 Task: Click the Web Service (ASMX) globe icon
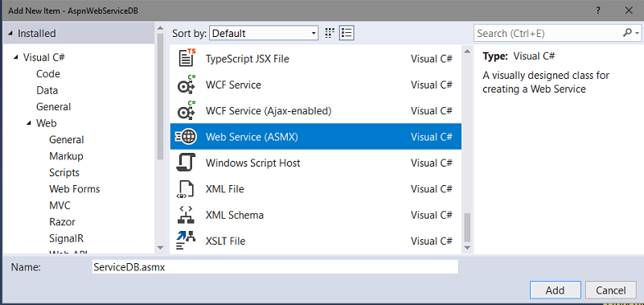click(x=186, y=137)
